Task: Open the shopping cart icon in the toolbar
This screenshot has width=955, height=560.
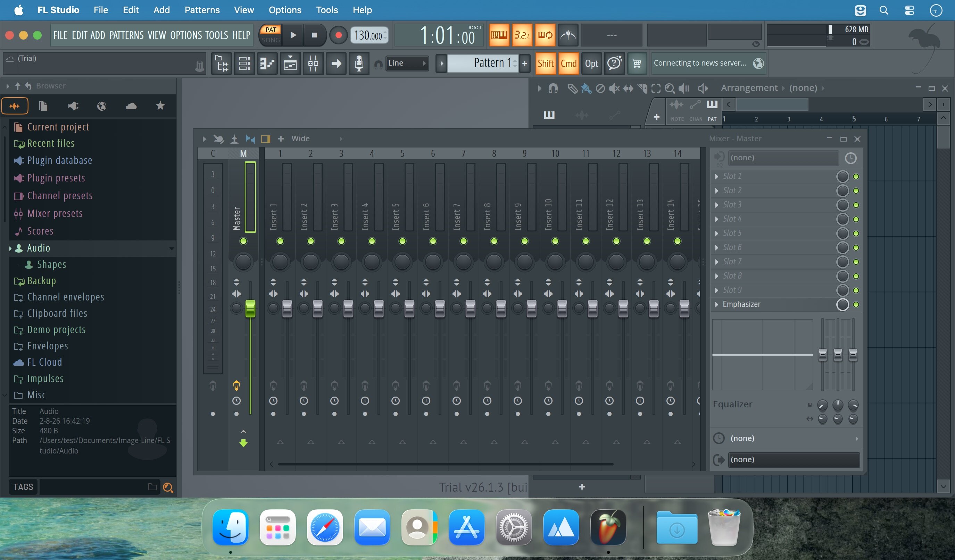Action: point(637,63)
